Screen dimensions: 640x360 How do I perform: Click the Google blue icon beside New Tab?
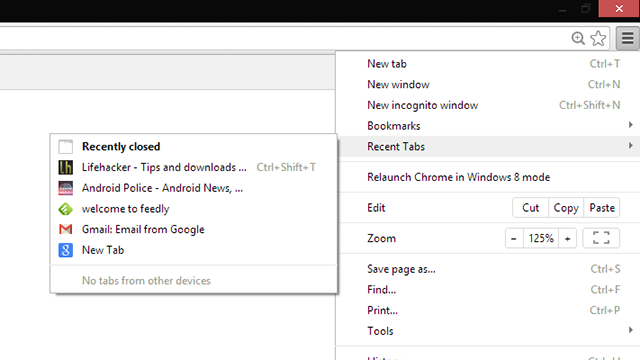click(66, 250)
